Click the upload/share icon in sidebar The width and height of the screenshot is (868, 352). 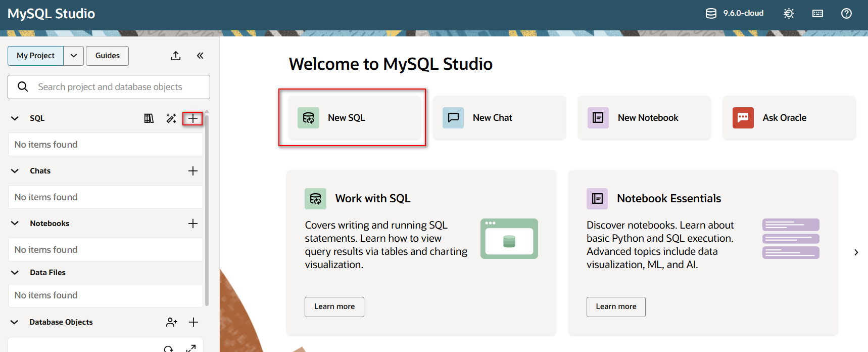[176, 56]
